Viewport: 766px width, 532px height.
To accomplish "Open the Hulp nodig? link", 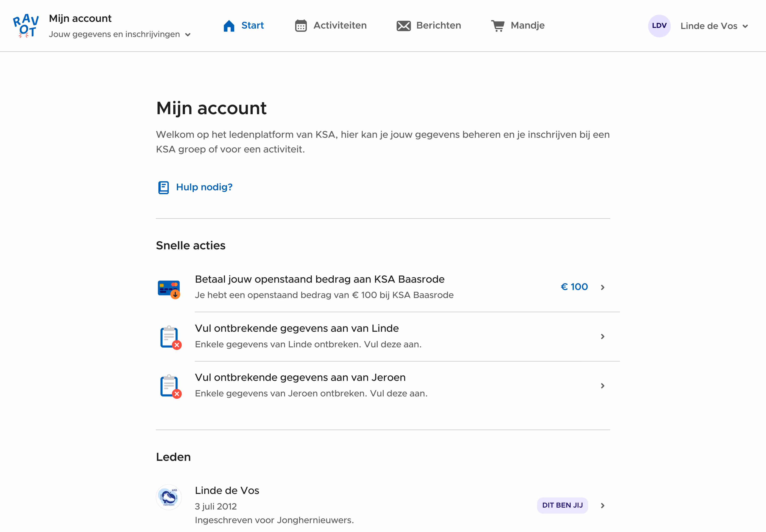I will (x=204, y=187).
